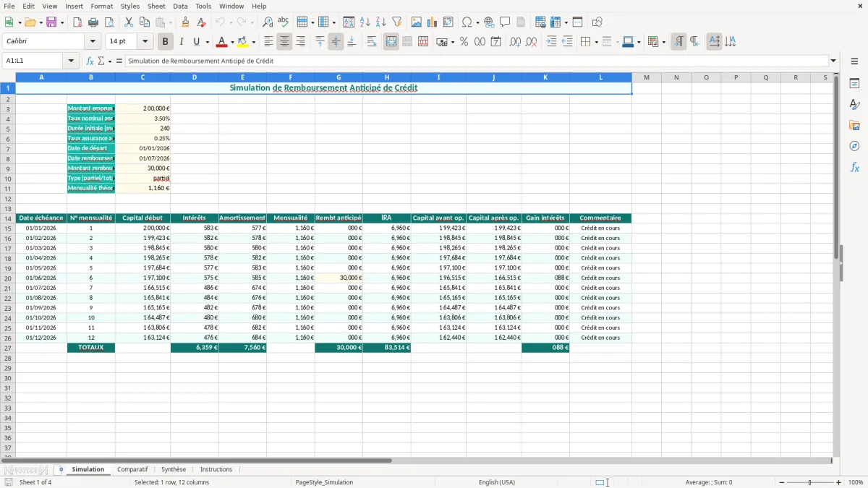Open sidebar Functions fx panel
Screen dimensions: 868x488
[x=854, y=168]
